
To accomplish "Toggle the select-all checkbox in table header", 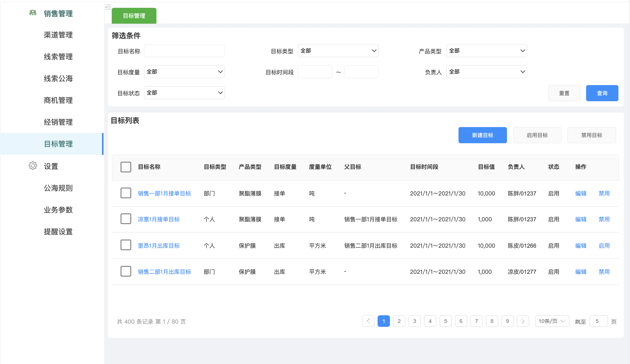I will tap(126, 167).
